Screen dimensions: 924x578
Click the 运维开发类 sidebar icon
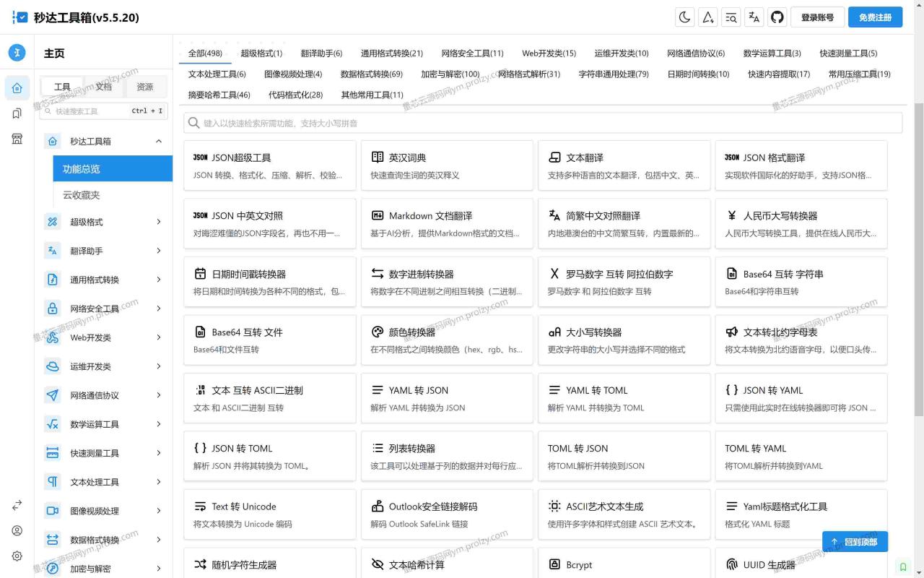pos(52,366)
